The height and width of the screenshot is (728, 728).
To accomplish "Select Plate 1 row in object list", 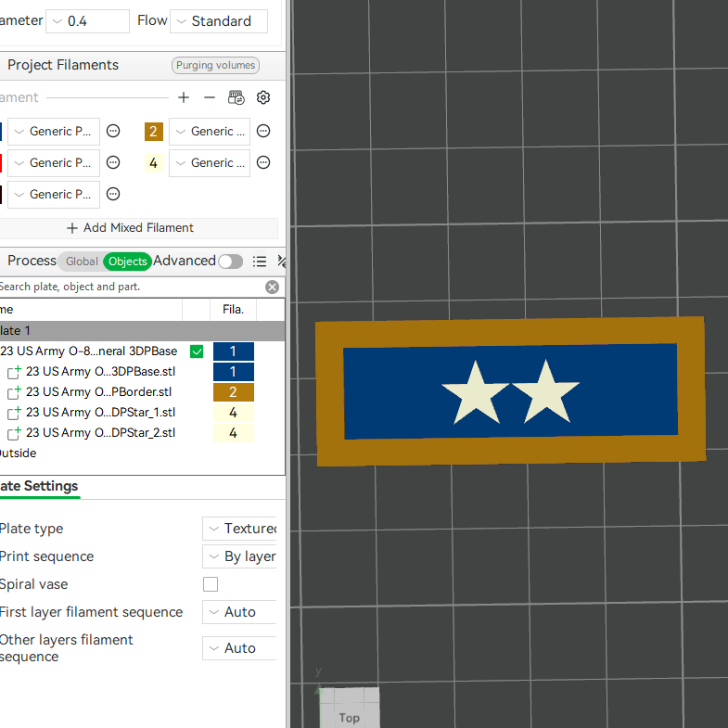I will [142, 331].
